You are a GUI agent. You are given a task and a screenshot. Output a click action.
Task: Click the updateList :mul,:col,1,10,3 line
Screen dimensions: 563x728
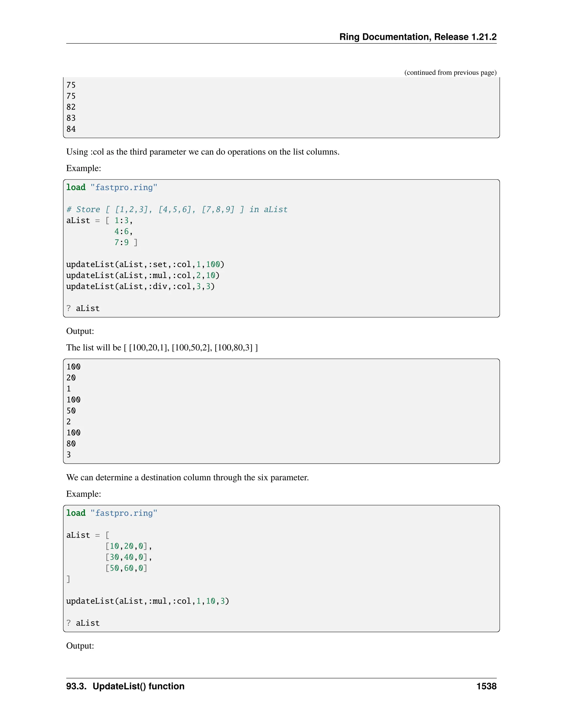point(147,601)
